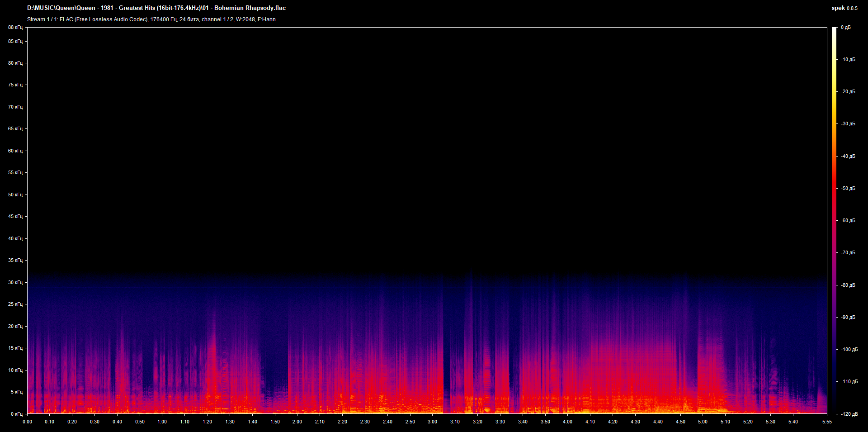This screenshot has height=432, width=868.
Task: Click the 1:30 time axis marker
Action: click(230, 422)
